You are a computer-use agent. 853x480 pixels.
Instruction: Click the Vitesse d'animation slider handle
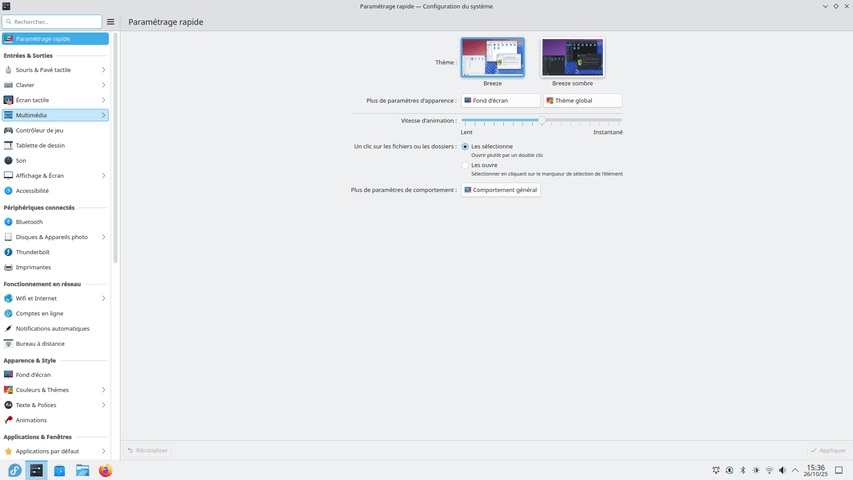pyautogui.click(x=542, y=120)
